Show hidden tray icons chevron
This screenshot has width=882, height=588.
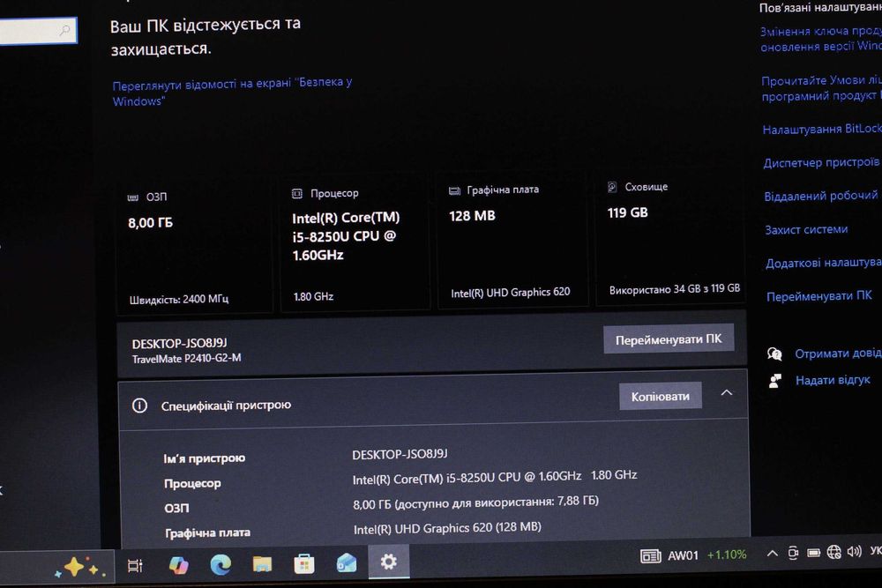click(x=773, y=554)
